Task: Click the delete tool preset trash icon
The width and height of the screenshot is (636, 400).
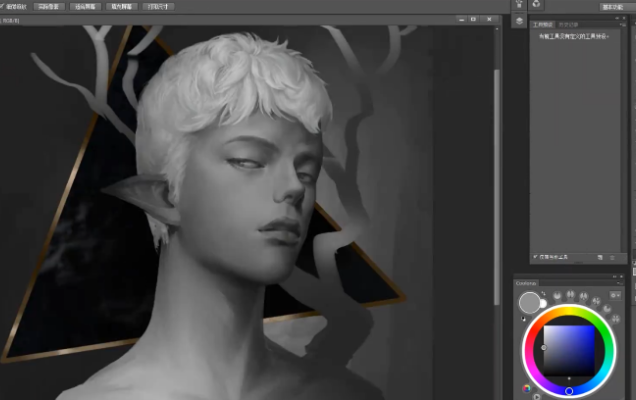Action: 614,257
